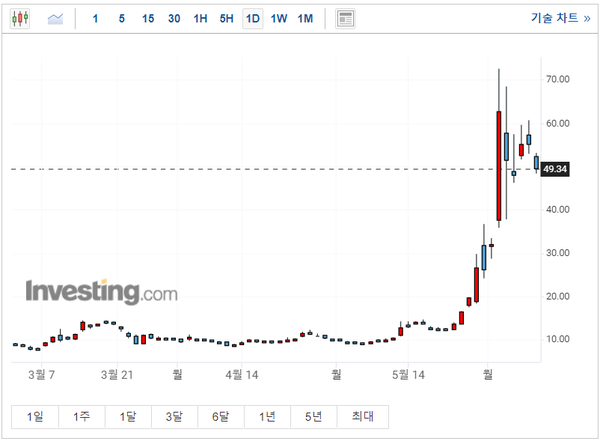Select the 5H interval
The image size is (600, 441).
(x=226, y=19)
